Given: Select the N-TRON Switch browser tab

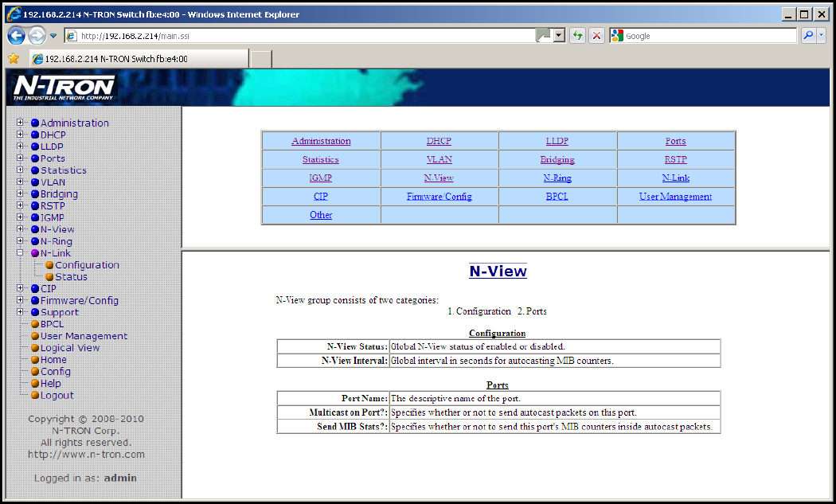Looking at the screenshot, I should [x=139, y=59].
